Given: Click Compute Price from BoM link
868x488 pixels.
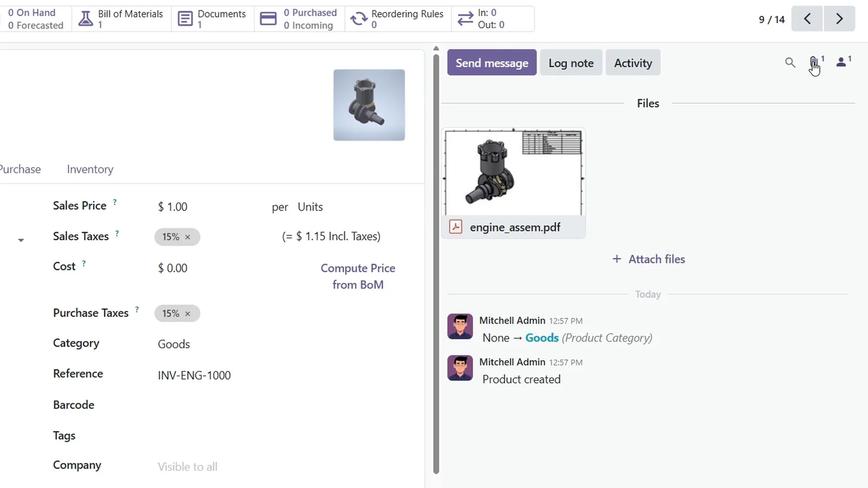Looking at the screenshot, I should [358, 276].
